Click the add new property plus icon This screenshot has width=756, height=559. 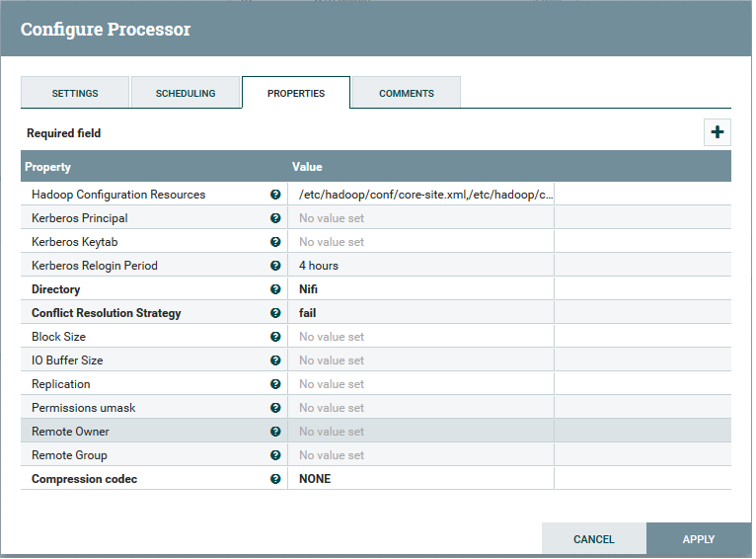(x=718, y=132)
